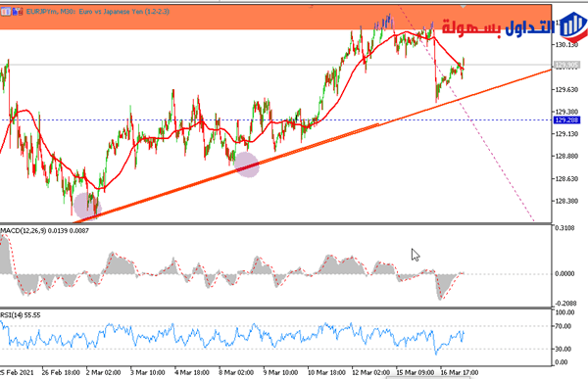
Task: Click the 0.3108 MACD scale value
Action: click(564, 228)
